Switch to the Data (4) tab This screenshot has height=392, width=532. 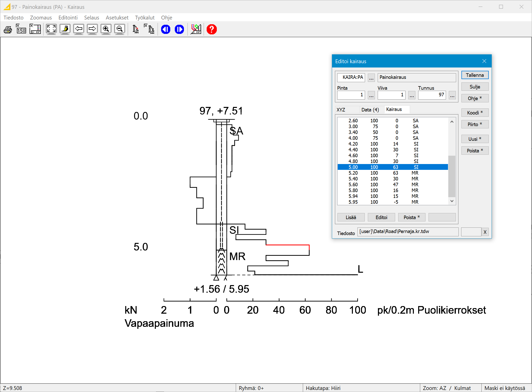370,110
